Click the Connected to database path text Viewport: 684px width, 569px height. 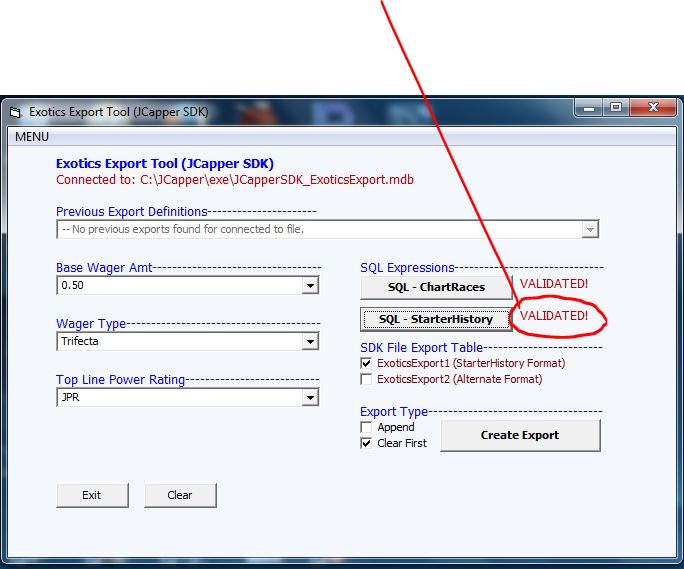point(235,180)
